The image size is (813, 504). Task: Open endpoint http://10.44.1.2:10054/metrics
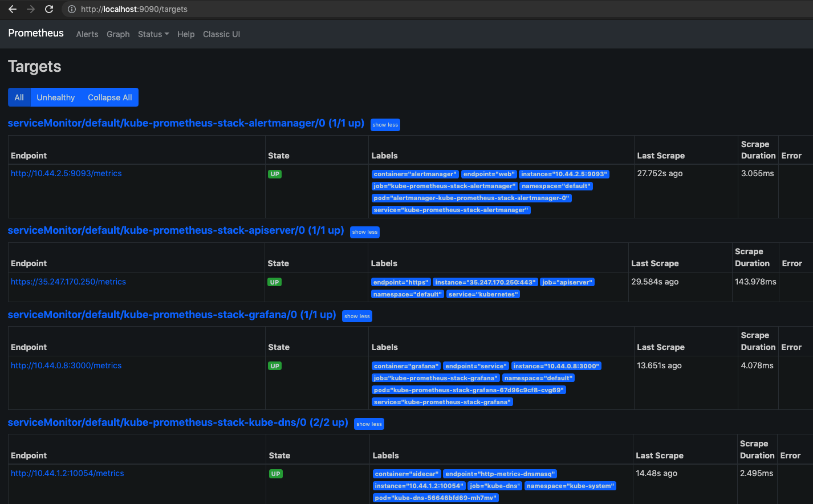click(67, 473)
